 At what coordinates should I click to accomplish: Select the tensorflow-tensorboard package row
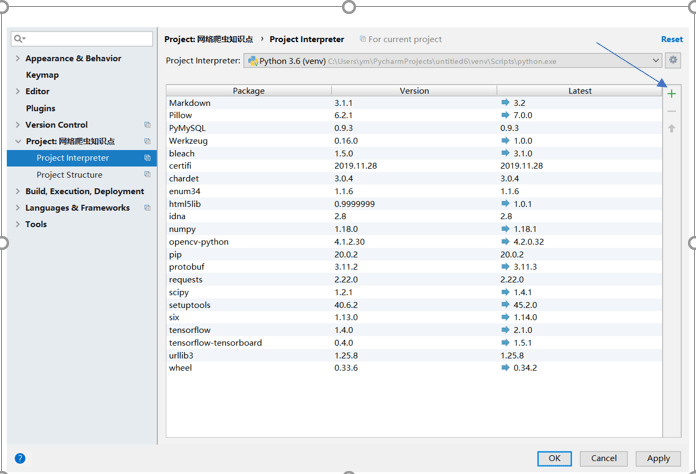[414, 343]
